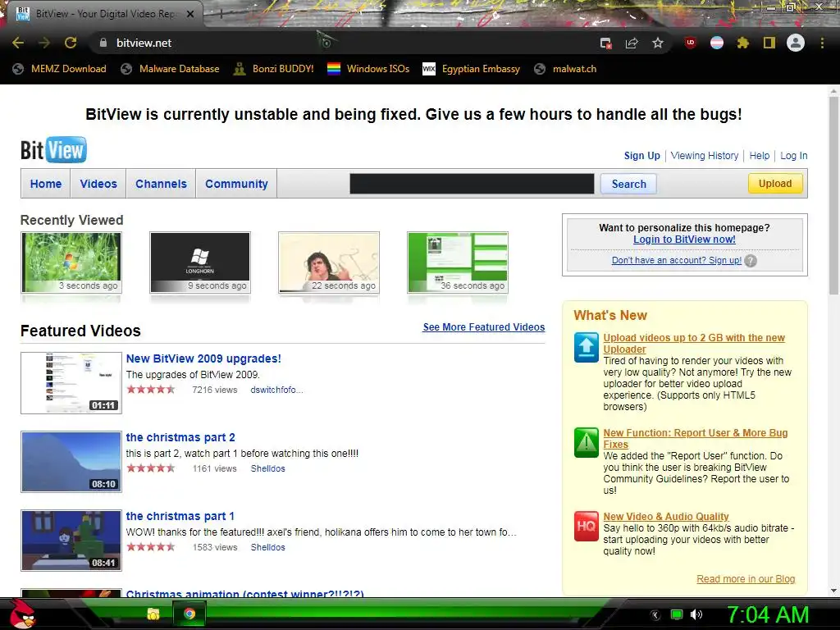Open uploader dswitchfofo... channel link
840x630 pixels.
[x=276, y=390]
